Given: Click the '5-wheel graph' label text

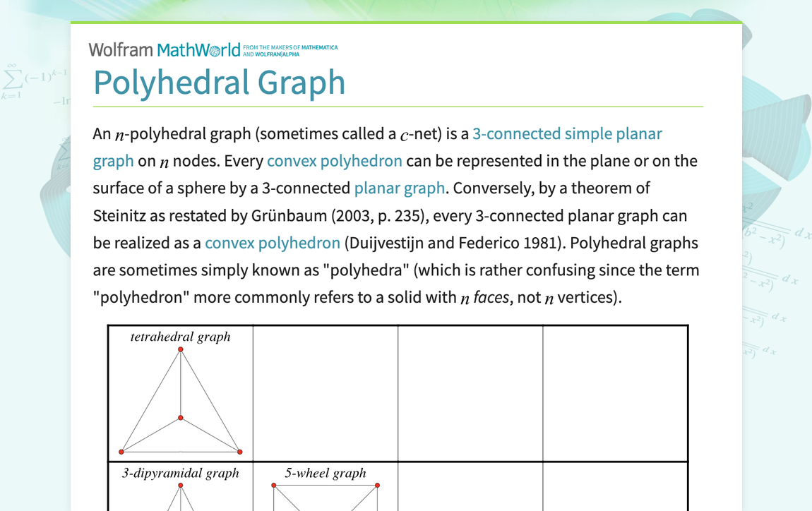Looking at the screenshot, I should coord(326,473).
